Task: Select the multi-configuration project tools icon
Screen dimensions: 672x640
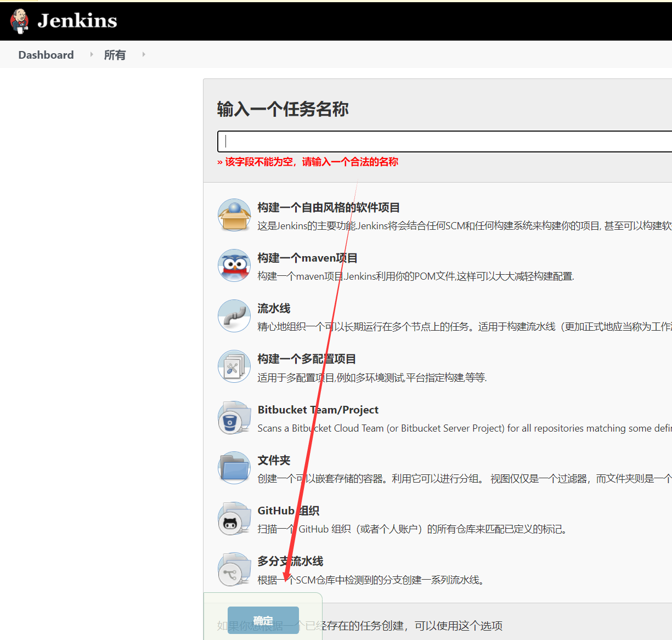Action: 234,366
